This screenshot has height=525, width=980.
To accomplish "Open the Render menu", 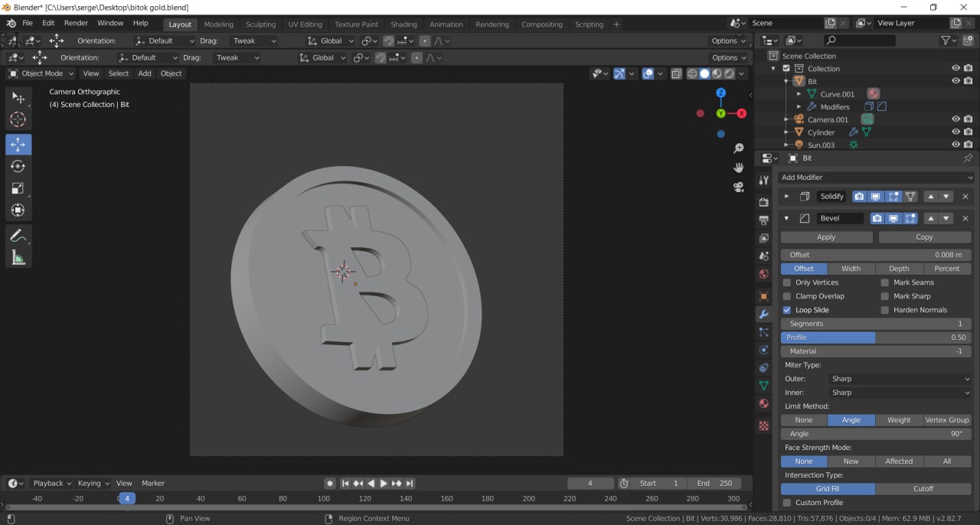I will click(x=76, y=23).
